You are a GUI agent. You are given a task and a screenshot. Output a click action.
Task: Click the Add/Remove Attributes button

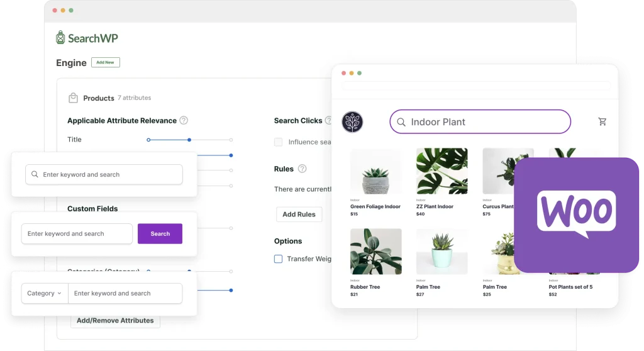pyautogui.click(x=115, y=321)
